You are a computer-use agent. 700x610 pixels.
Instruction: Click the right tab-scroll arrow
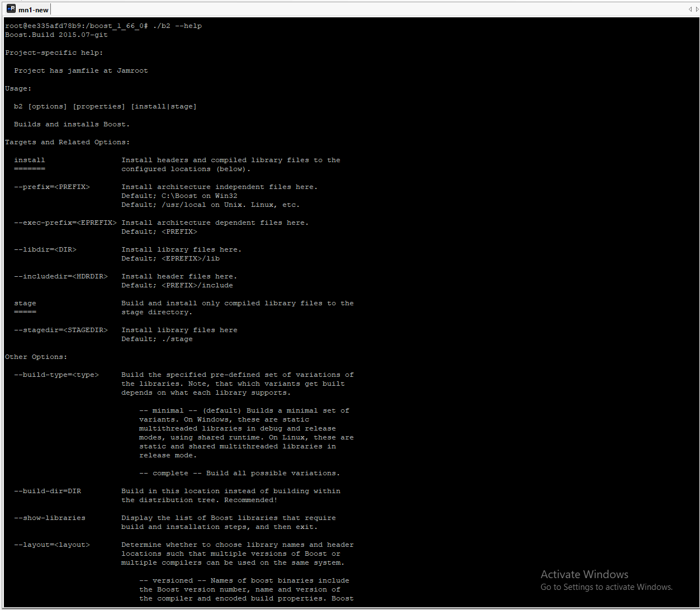pyautogui.click(x=697, y=9)
